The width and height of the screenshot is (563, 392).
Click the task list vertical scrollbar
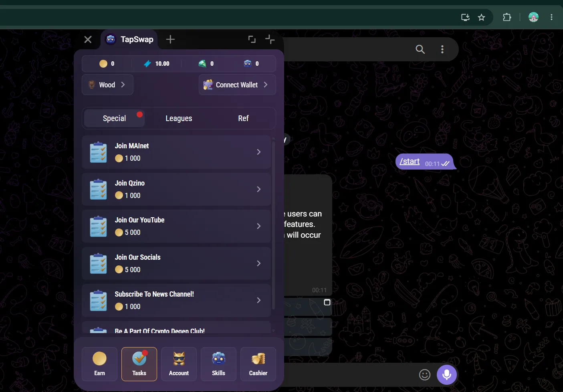273,224
